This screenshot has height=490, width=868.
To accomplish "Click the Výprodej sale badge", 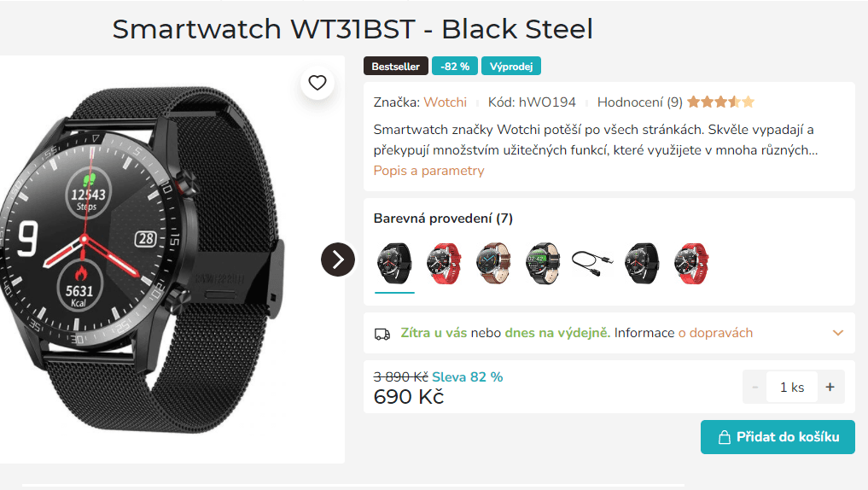I will (511, 67).
